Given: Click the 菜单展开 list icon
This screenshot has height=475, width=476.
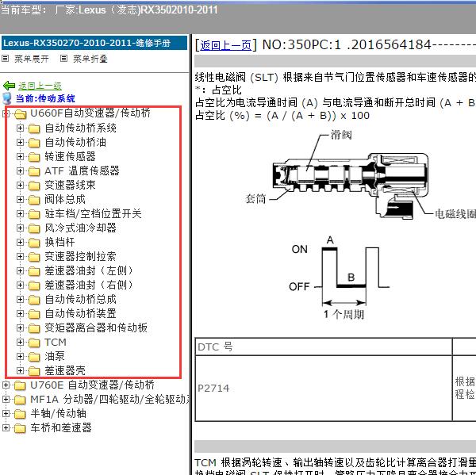Looking at the screenshot, I should coord(6,58).
